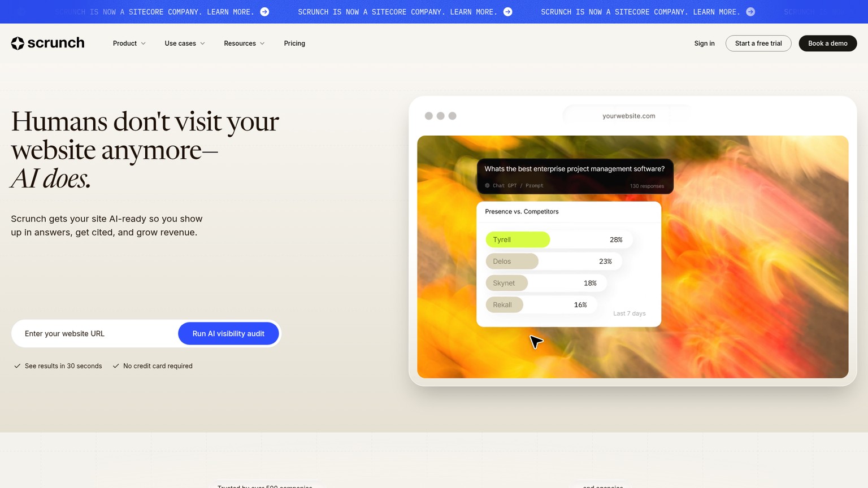Click the 'yourwebsite.com' address bar
868x488 pixels.
[628, 116]
